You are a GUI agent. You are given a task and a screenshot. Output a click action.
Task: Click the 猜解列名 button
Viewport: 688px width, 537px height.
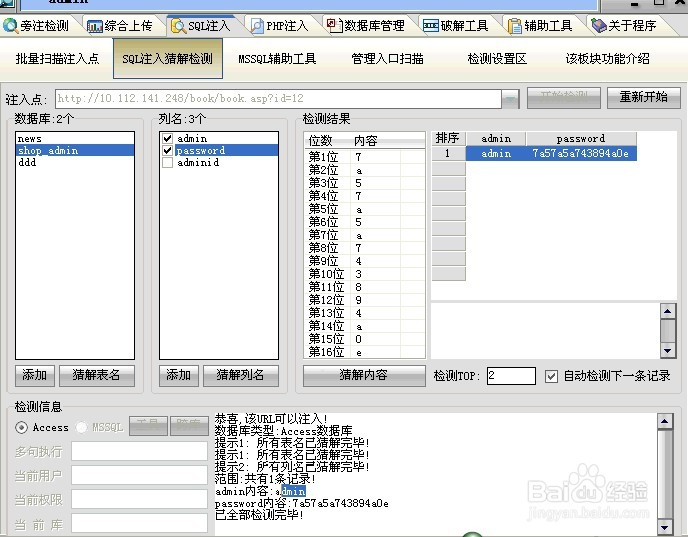240,376
